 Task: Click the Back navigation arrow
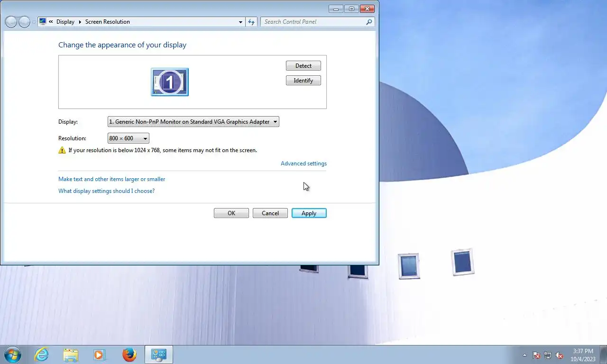pyautogui.click(x=11, y=22)
